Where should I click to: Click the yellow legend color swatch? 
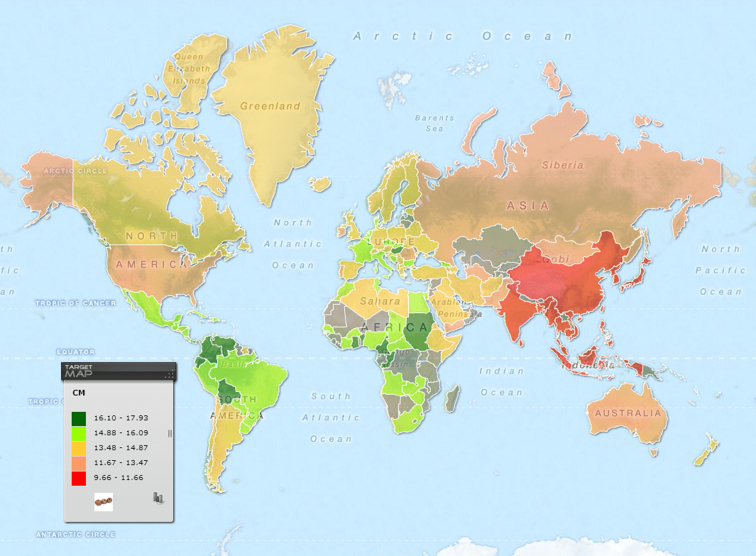point(79,448)
